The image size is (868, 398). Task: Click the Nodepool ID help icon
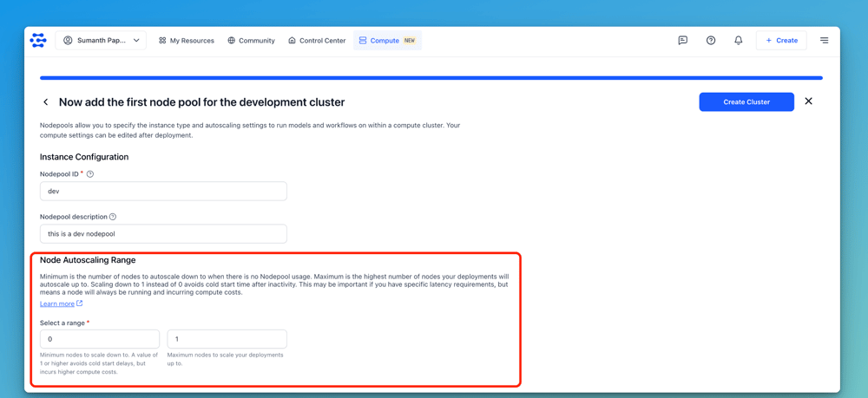point(90,174)
